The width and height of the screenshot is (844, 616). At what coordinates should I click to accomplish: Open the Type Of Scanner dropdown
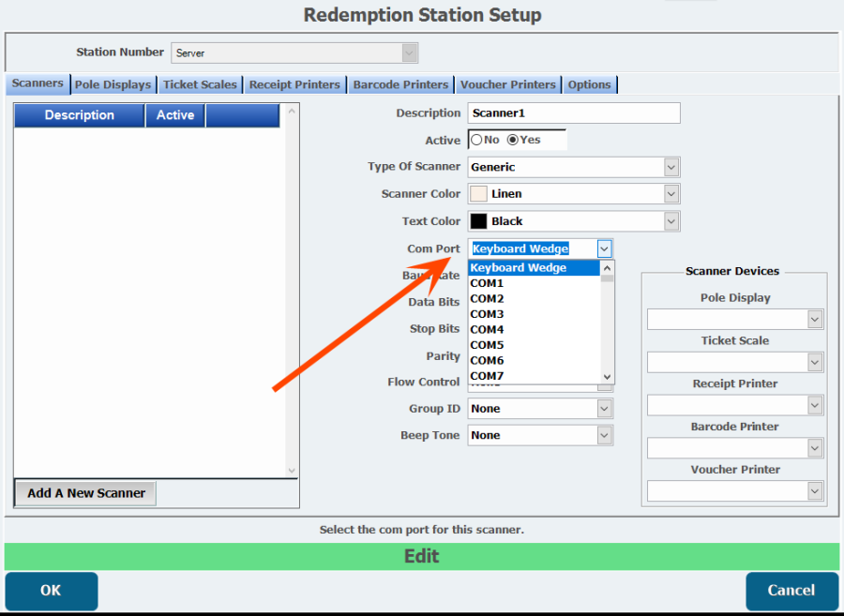[671, 167]
